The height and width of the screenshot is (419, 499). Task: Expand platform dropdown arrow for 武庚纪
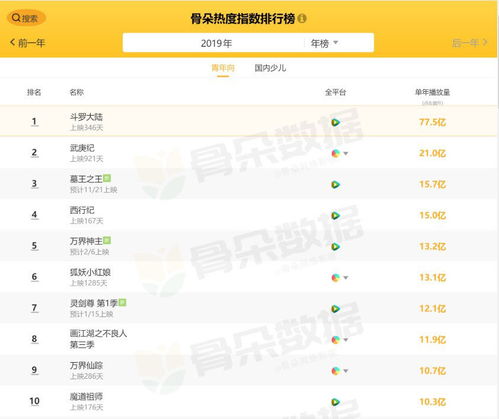click(x=346, y=153)
